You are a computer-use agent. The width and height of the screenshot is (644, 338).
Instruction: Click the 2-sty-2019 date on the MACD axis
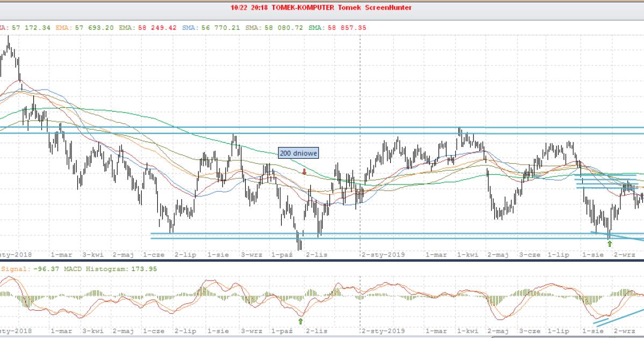[x=383, y=331]
